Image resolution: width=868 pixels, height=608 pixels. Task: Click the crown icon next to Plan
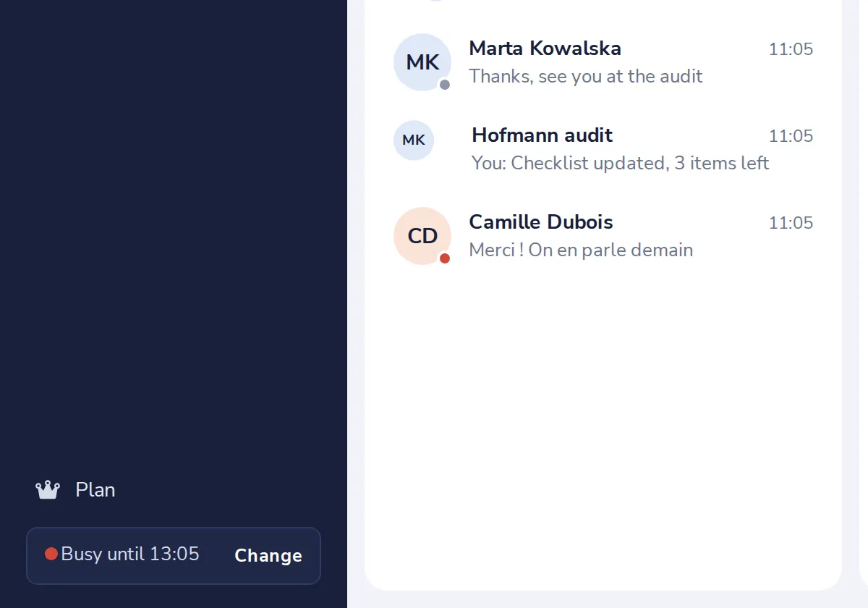tap(48, 490)
